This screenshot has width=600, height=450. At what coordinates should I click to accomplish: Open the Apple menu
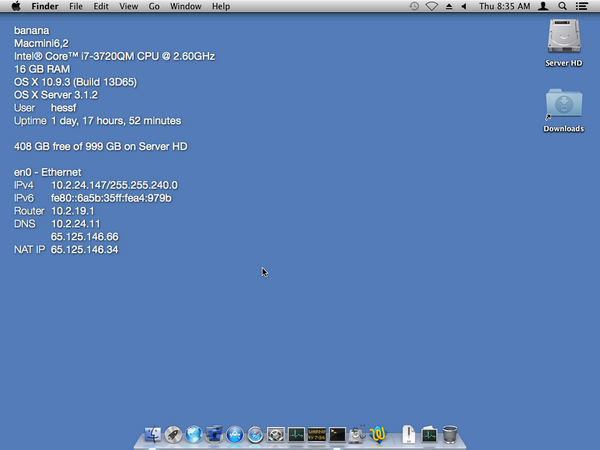coord(16,6)
